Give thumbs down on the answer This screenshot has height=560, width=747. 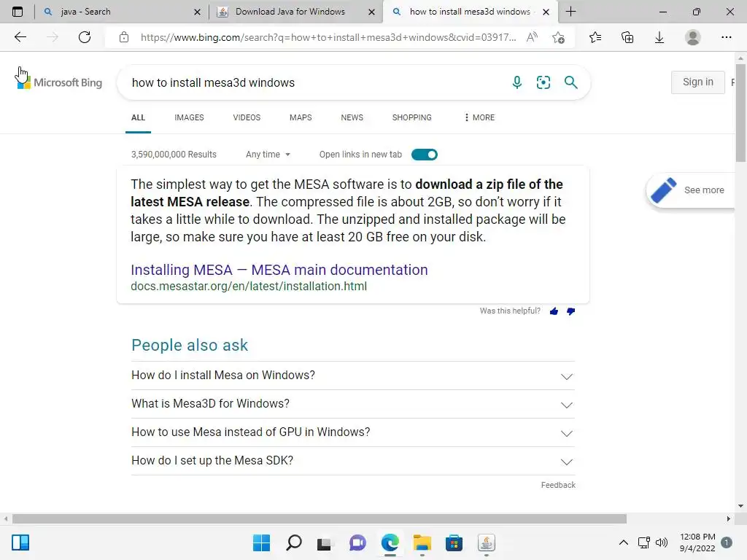pos(570,311)
